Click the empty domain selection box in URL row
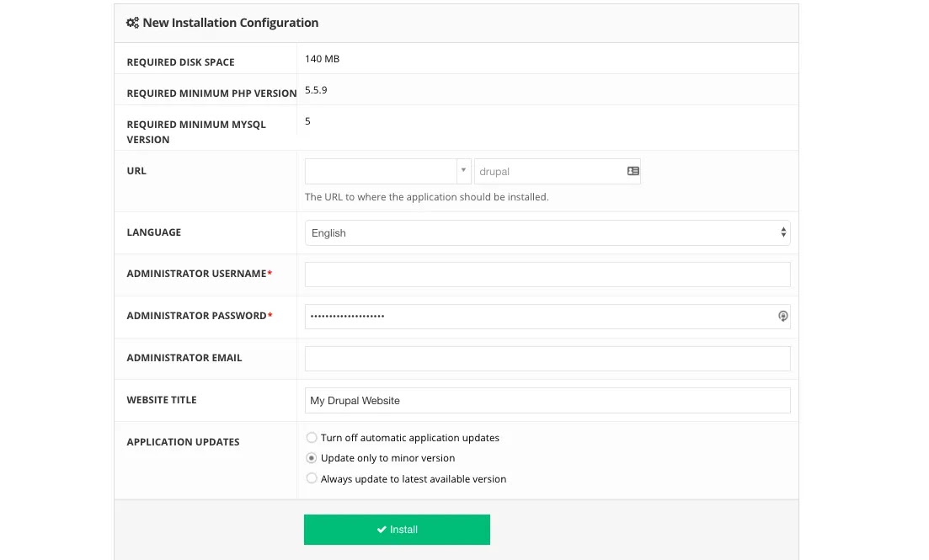Viewport: 929px width, 560px height. tap(381, 171)
